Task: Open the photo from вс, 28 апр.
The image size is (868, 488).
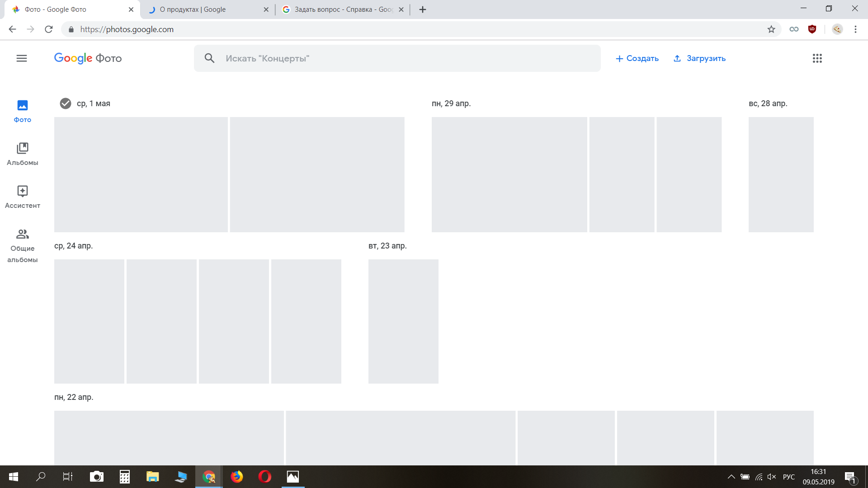Action: point(781,174)
